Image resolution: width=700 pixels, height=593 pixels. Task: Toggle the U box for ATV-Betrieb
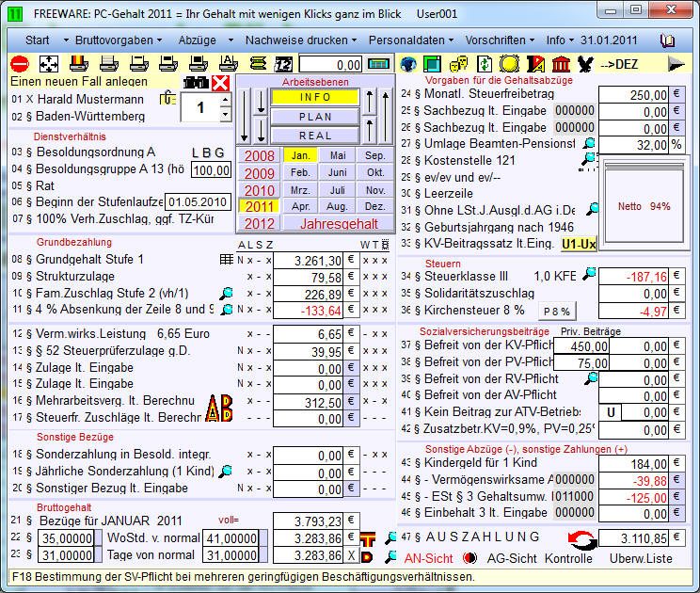pos(611,412)
